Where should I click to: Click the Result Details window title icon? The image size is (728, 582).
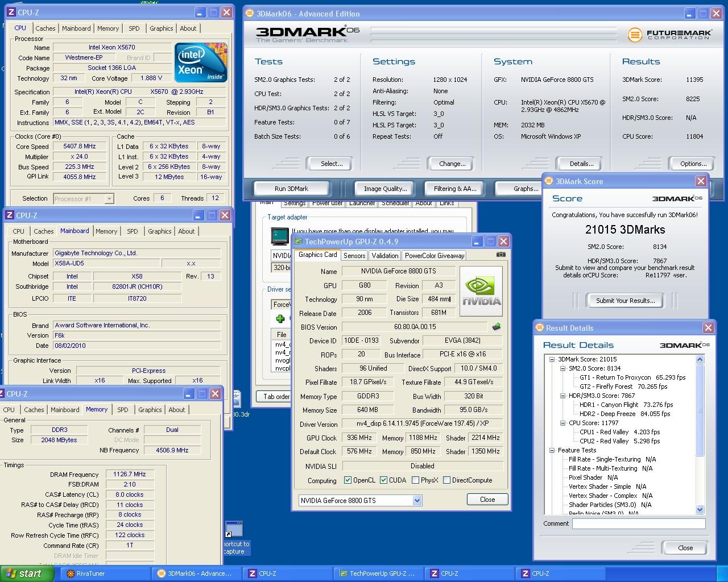tap(540, 328)
